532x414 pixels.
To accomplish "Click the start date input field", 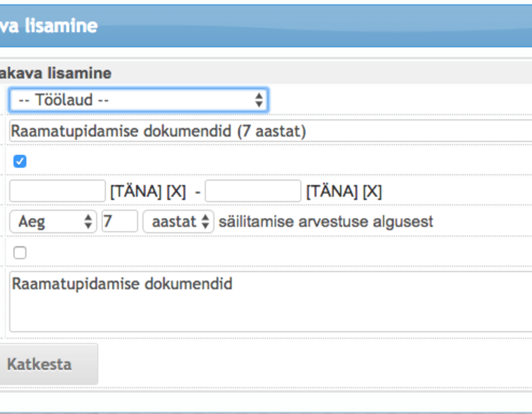I will coord(57,191).
